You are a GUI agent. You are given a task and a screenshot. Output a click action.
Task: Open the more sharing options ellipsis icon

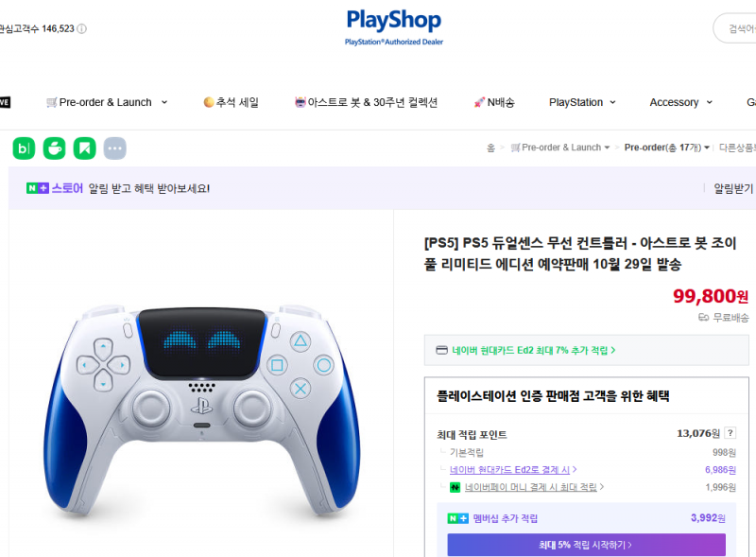(x=114, y=148)
